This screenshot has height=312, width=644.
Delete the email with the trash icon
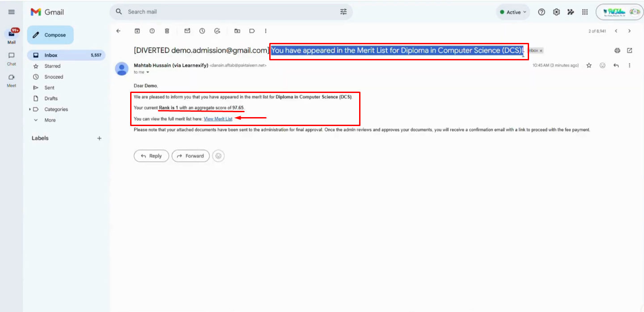167,31
